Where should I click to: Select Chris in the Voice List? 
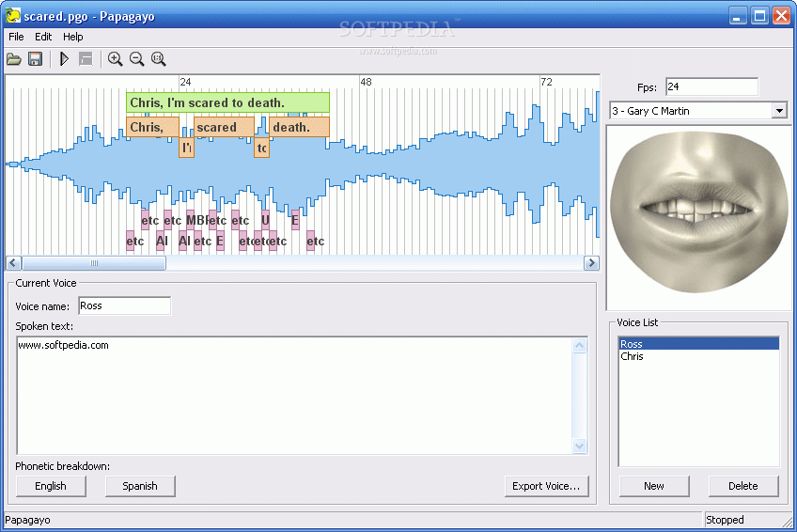click(x=698, y=356)
